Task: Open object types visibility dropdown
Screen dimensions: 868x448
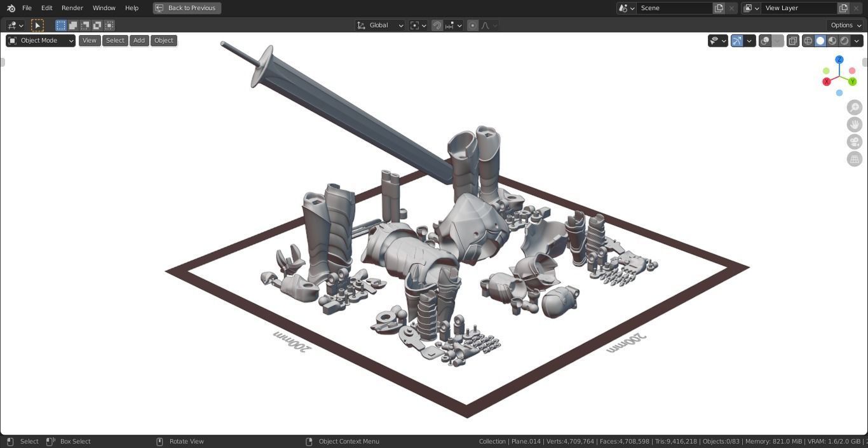Action: (718, 41)
